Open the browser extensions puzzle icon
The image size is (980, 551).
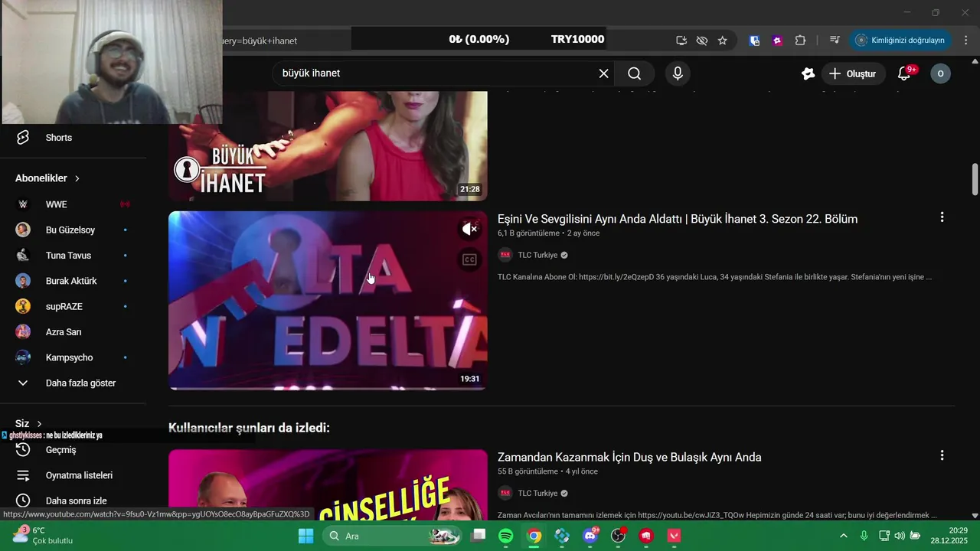[801, 41]
